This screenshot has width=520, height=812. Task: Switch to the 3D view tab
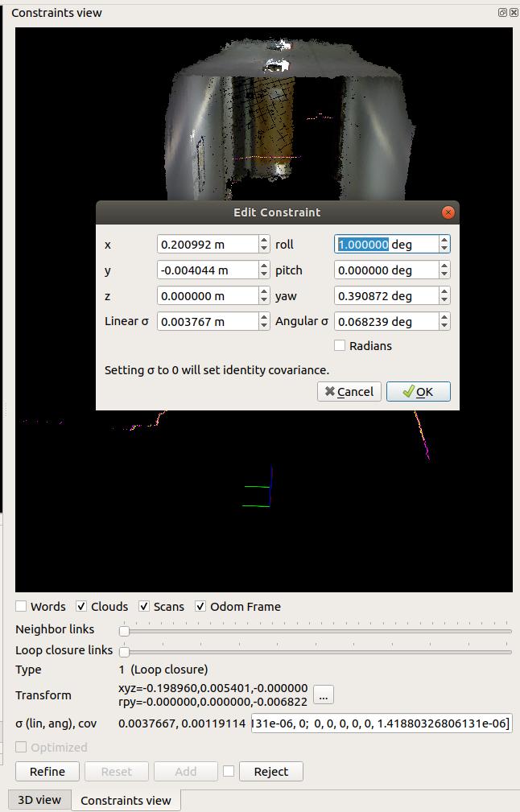[39, 800]
